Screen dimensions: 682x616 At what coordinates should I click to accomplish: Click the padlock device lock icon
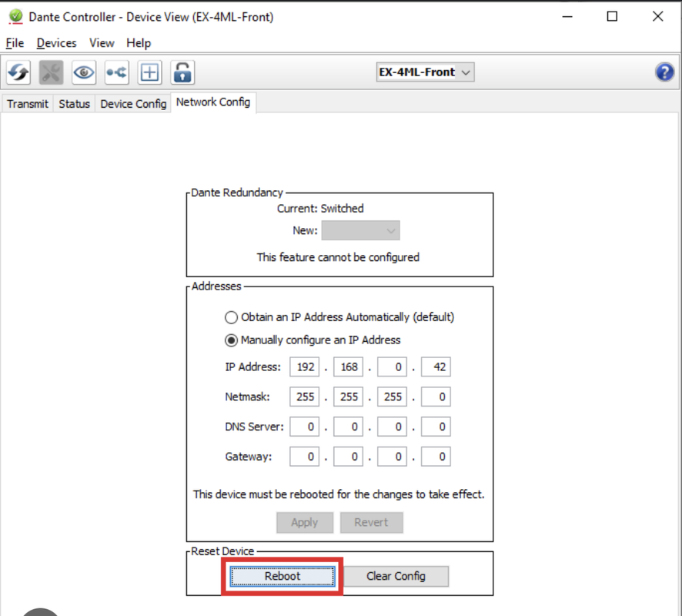(x=182, y=72)
